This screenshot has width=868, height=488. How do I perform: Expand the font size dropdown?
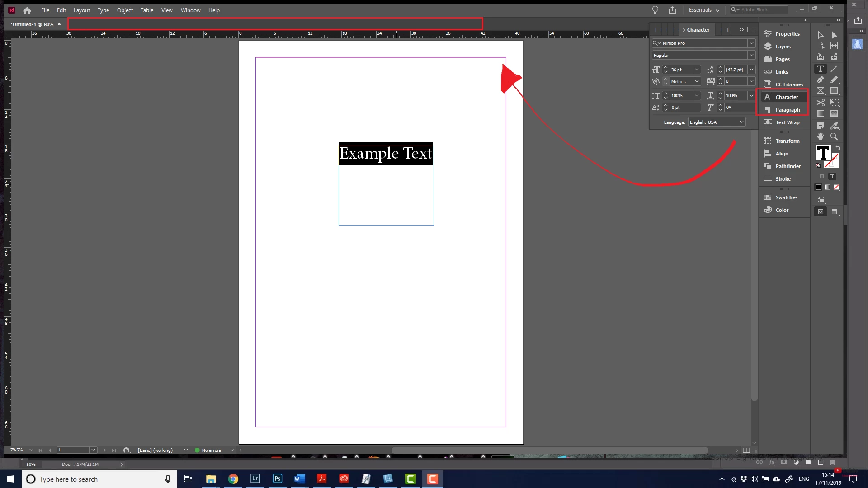point(697,70)
